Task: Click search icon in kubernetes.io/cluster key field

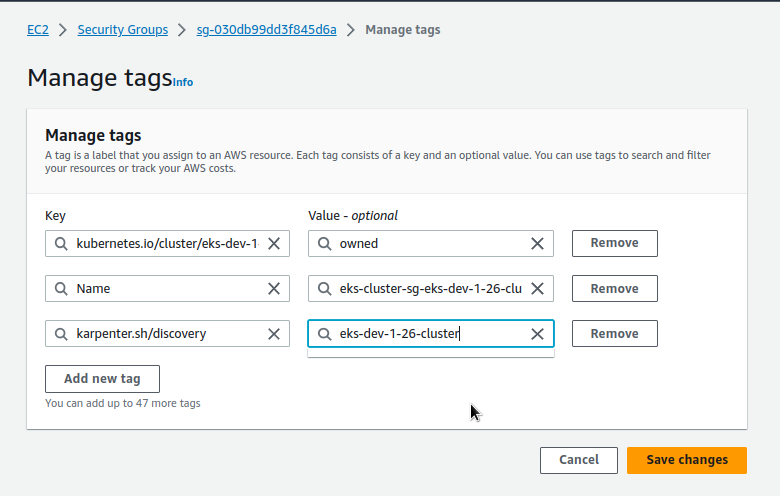Action: [61, 244]
